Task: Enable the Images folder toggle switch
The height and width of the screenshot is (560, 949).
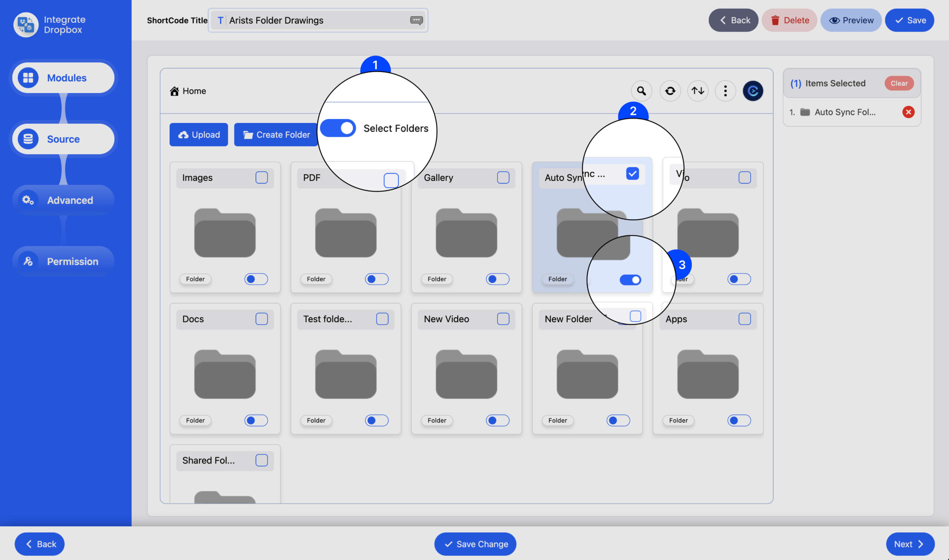Action: [256, 279]
